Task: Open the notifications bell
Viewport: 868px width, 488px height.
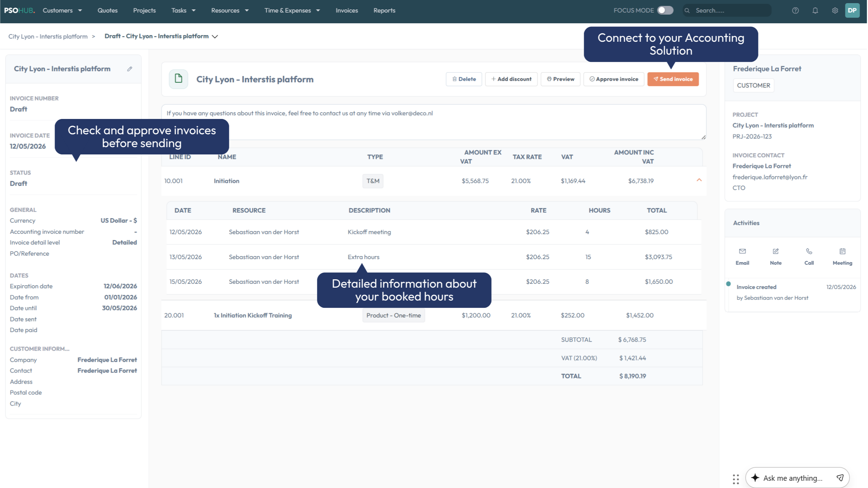Action: [815, 10]
